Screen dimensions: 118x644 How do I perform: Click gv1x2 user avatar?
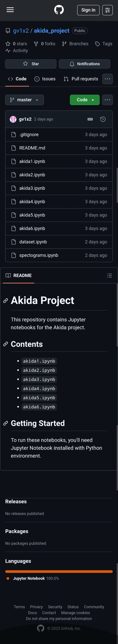[13, 119]
